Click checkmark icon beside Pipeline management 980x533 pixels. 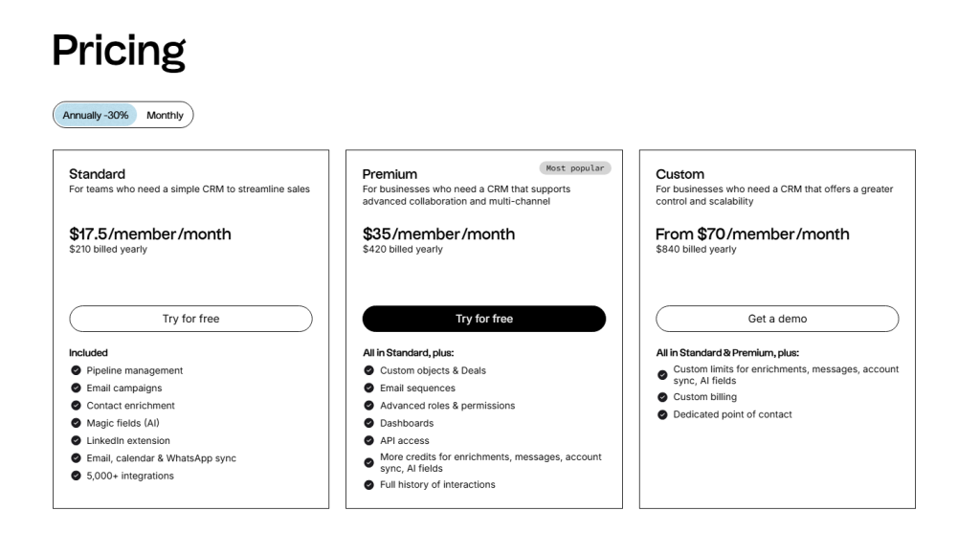click(76, 370)
